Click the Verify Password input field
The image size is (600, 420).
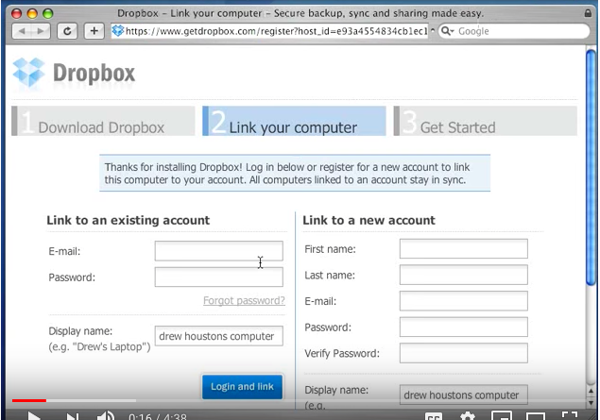[463, 353]
